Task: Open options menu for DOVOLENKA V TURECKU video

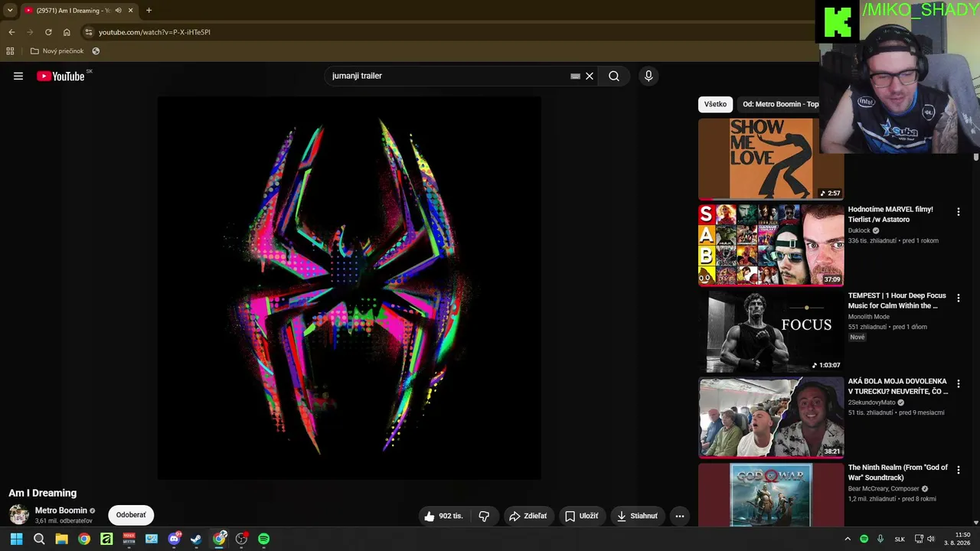Action: pos(958,384)
